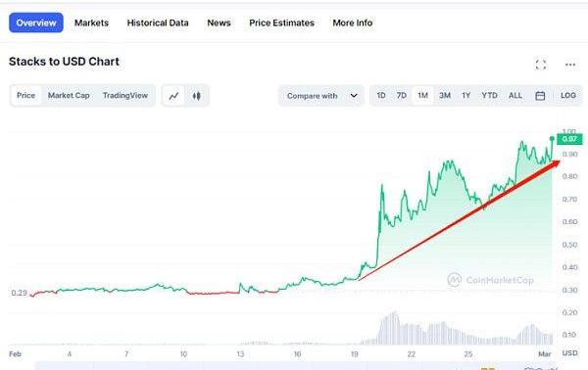Choose the 3M time range

coord(445,96)
